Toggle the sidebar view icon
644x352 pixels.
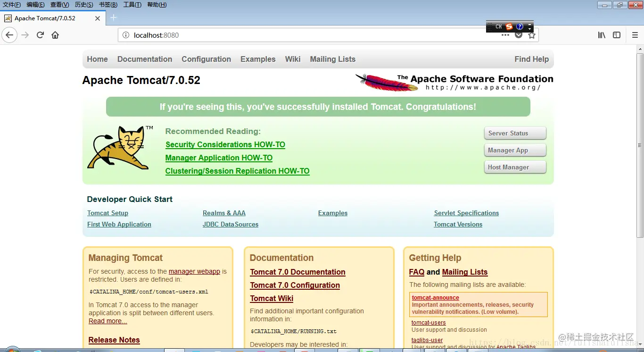pos(617,35)
